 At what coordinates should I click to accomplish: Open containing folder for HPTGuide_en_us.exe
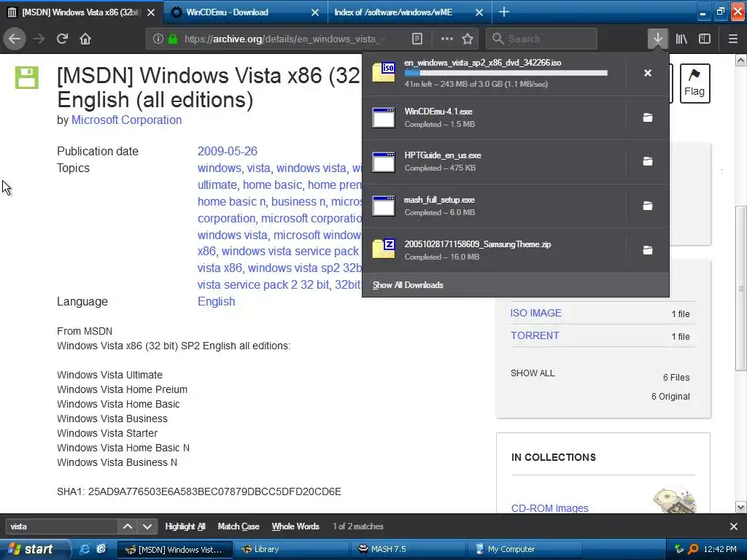coord(648,161)
